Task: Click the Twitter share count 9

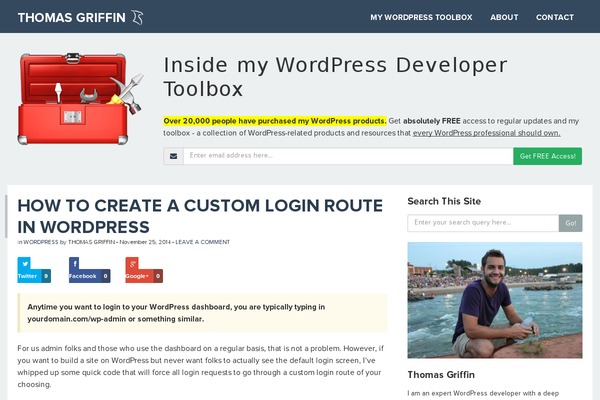Action: [x=46, y=276]
